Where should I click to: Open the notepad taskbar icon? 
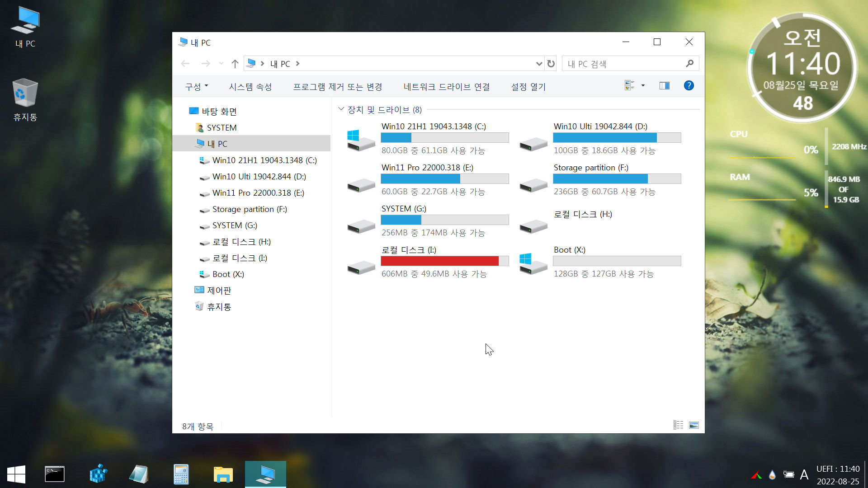[x=139, y=474]
